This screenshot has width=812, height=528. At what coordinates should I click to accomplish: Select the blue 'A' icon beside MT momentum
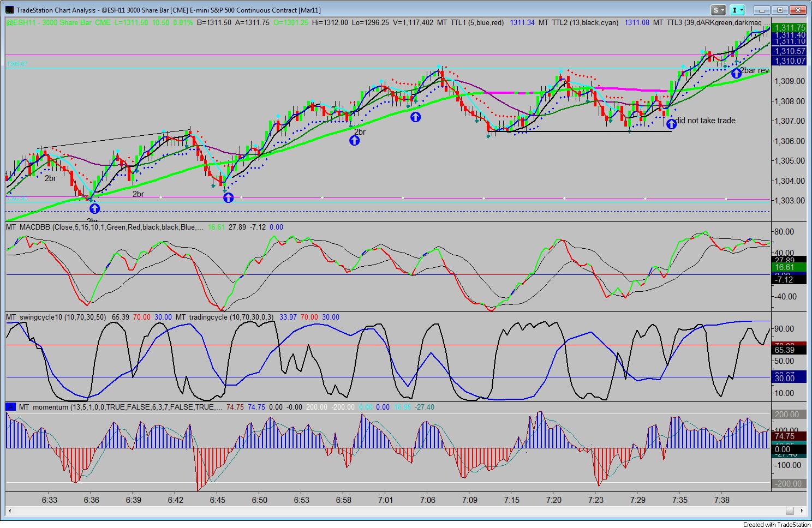coord(10,407)
